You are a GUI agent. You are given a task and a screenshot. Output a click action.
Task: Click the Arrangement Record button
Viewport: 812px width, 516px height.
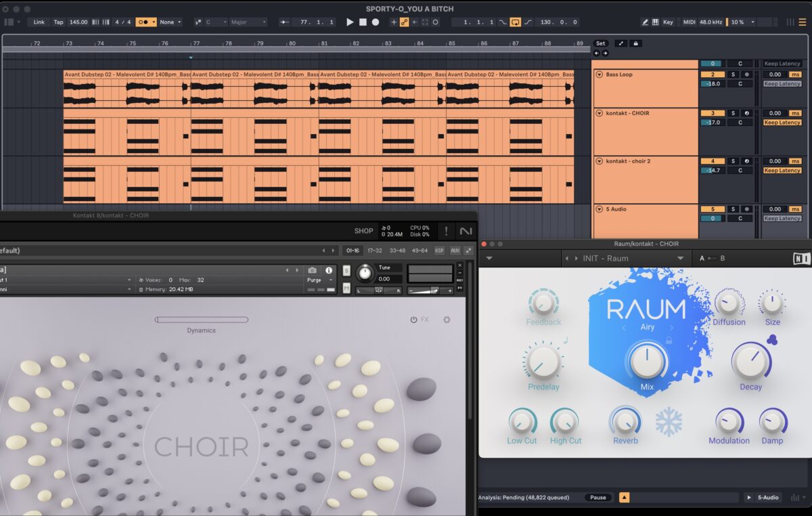pyautogui.click(x=376, y=22)
